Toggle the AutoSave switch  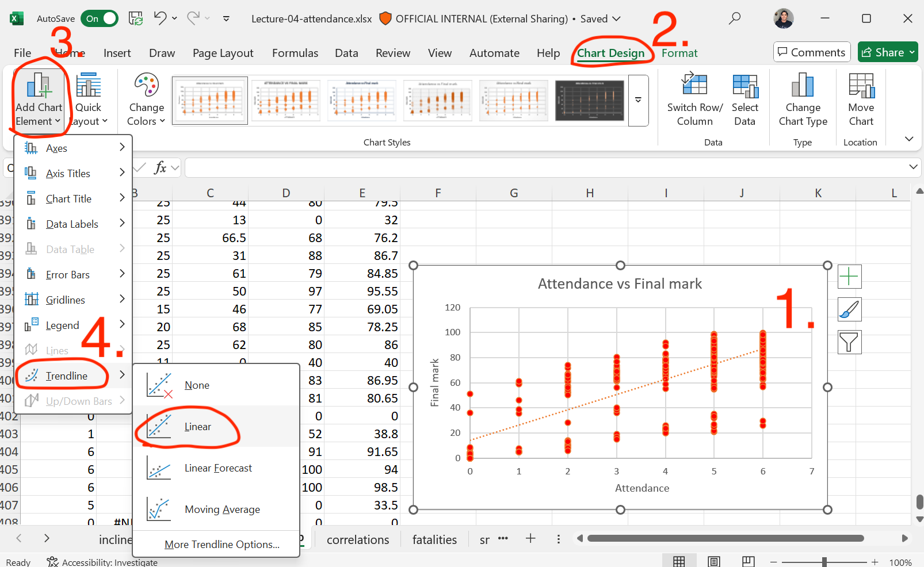tap(99, 18)
